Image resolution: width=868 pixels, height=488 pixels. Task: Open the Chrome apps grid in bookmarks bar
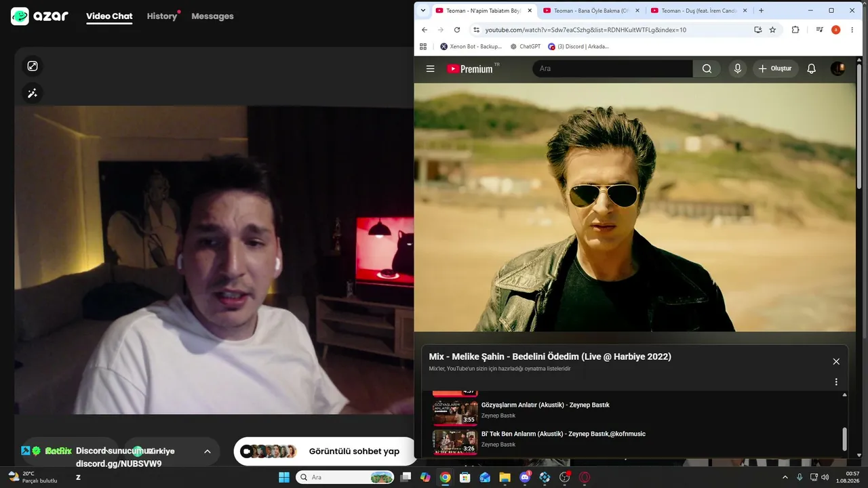(x=423, y=47)
